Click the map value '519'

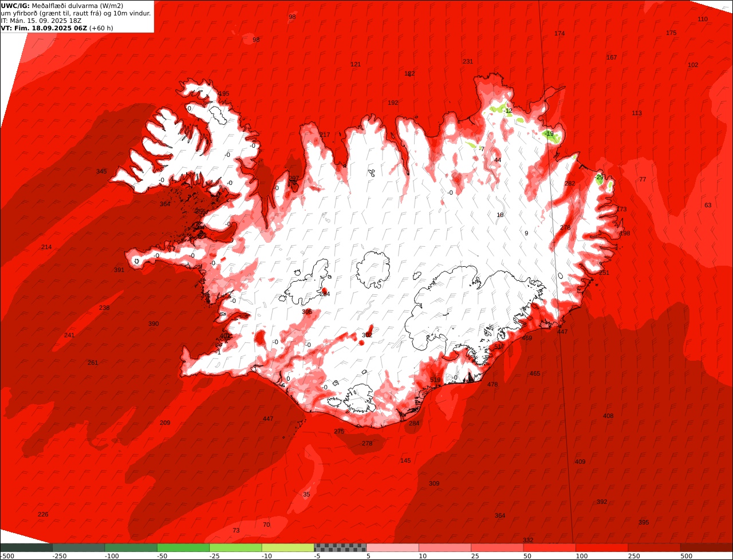pyautogui.click(x=435, y=380)
